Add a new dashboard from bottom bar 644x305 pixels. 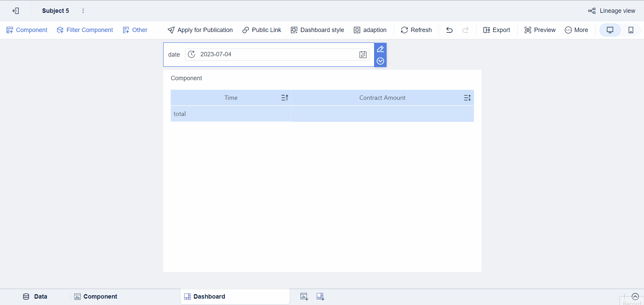click(x=320, y=297)
